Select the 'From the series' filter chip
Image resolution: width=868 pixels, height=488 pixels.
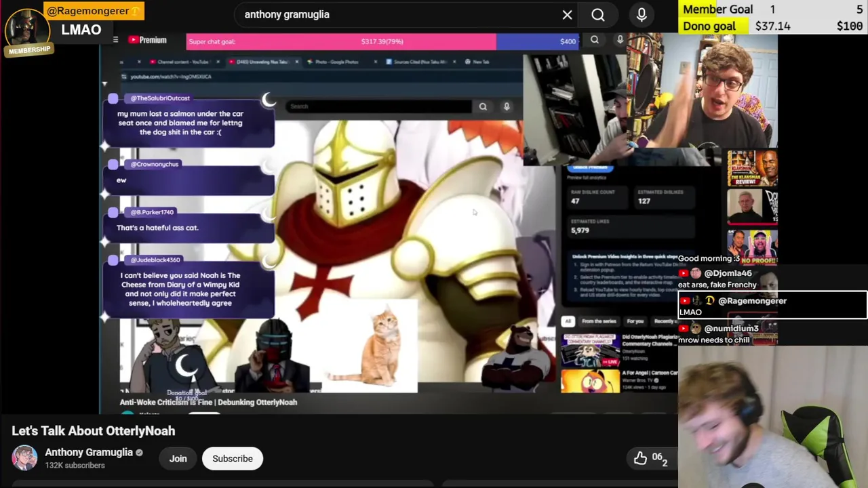point(599,321)
